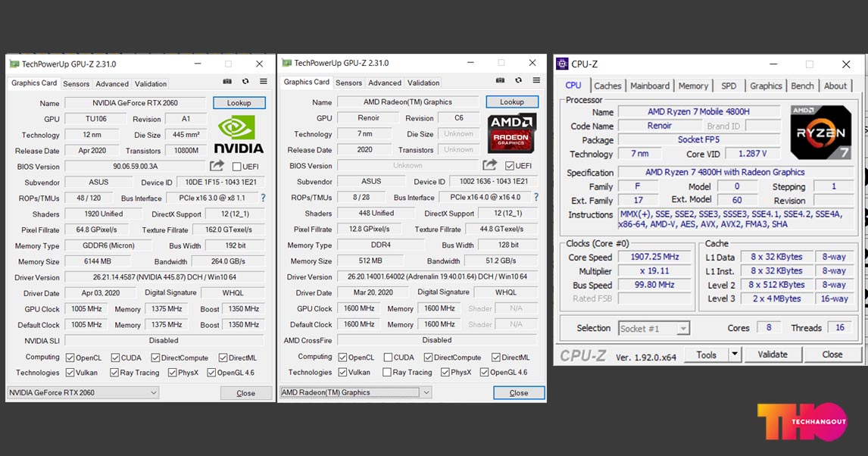Toggle UEFI checkbox in NVIDIA GPU-Z window

[x=236, y=167]
